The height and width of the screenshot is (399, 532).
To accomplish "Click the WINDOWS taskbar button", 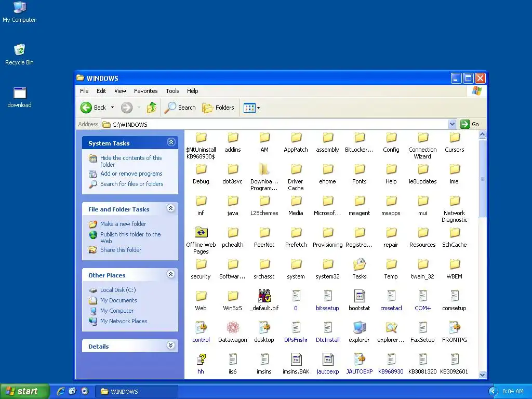I will (x=137, y=392).
